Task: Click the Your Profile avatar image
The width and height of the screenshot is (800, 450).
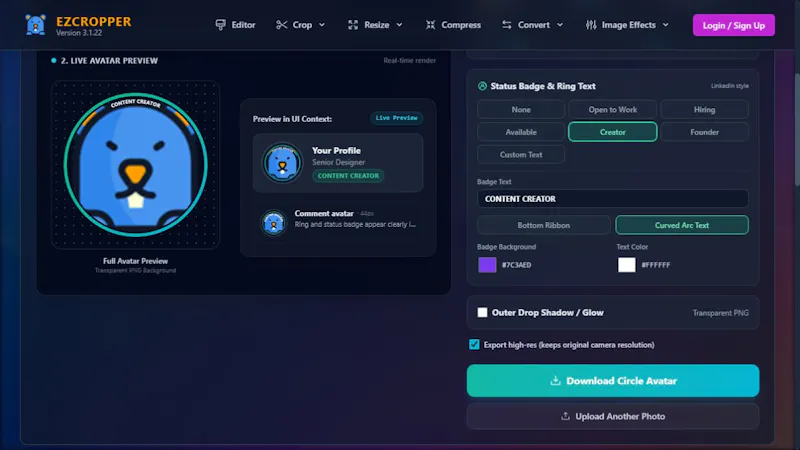Action: coord(282,163)
